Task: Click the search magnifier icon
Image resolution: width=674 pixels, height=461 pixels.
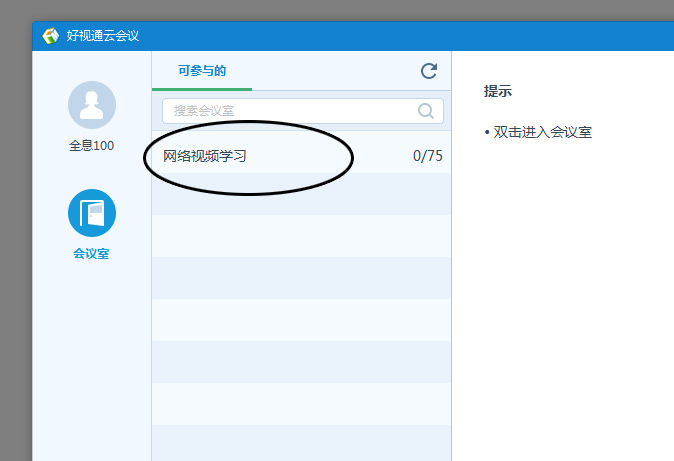Action: (x=426, y=111)
